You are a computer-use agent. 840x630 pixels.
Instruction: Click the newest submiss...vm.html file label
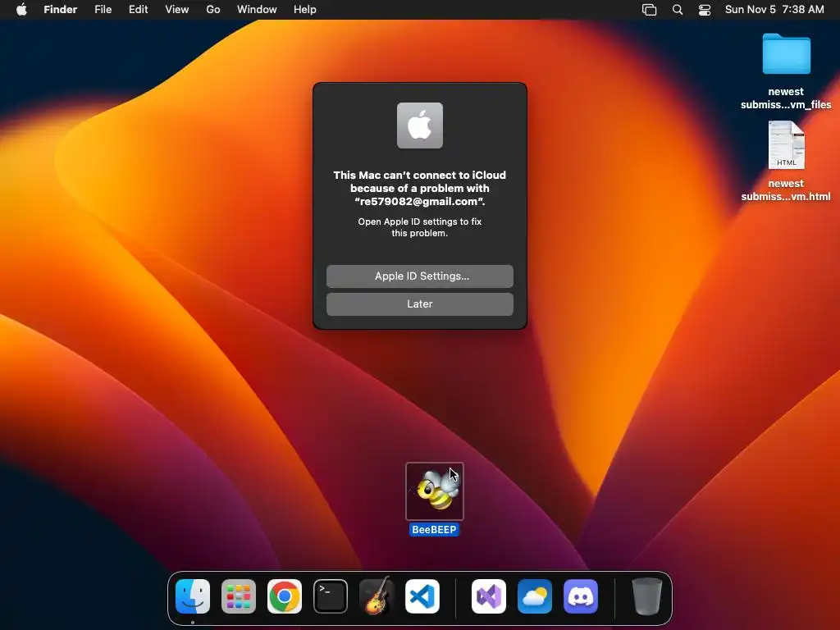pos(786,189)
